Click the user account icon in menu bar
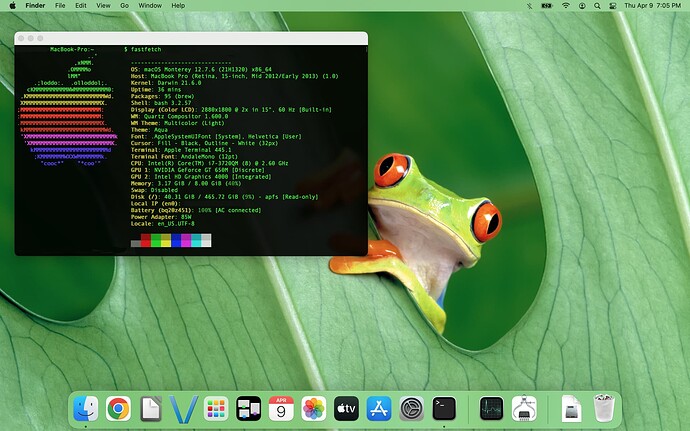Image resolution: width=690 pixels, height=431 pixels. (x=582, y=6)
